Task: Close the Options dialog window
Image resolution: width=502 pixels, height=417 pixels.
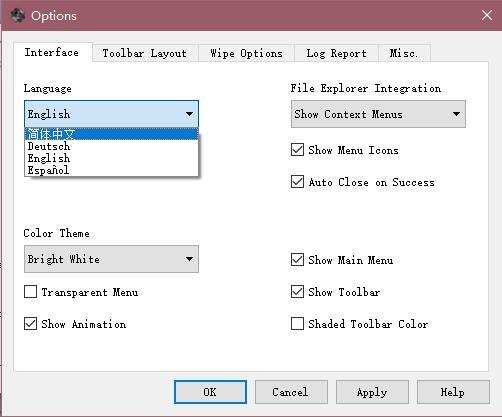Action: pos(487,15)
